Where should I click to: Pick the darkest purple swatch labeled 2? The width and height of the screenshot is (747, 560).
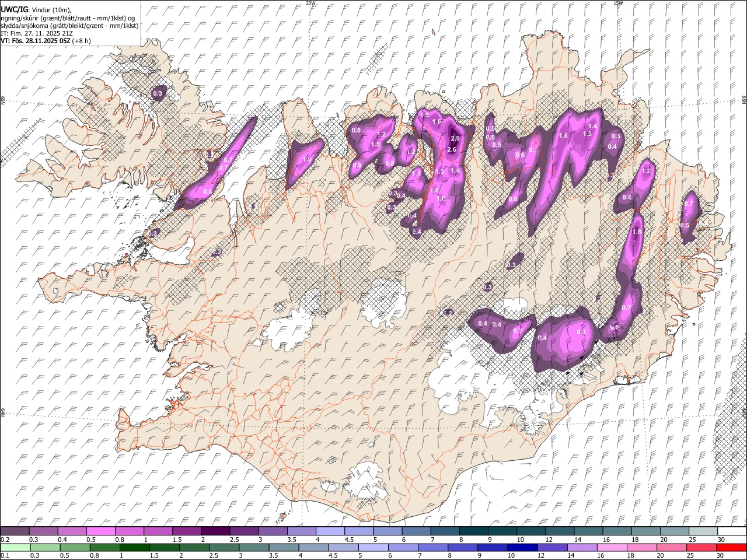(215, 531)
